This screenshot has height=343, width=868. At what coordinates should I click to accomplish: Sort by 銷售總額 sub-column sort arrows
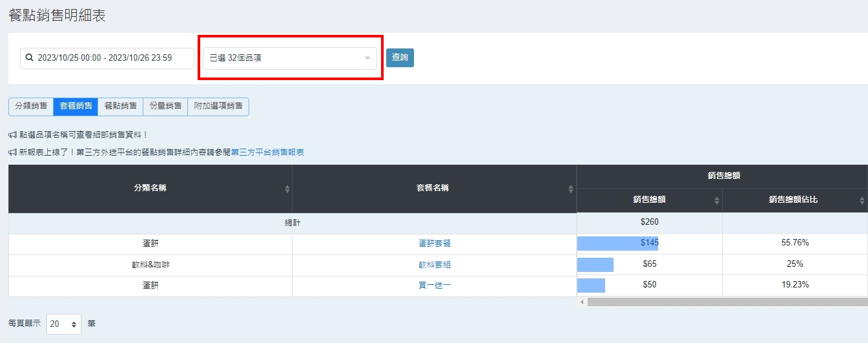click(x=716, y=201)
